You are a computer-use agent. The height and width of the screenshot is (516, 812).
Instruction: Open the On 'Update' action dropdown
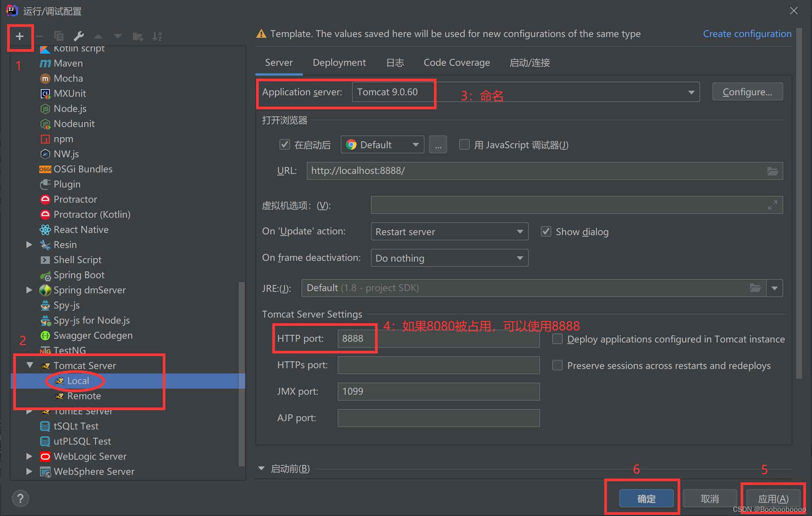449,231
